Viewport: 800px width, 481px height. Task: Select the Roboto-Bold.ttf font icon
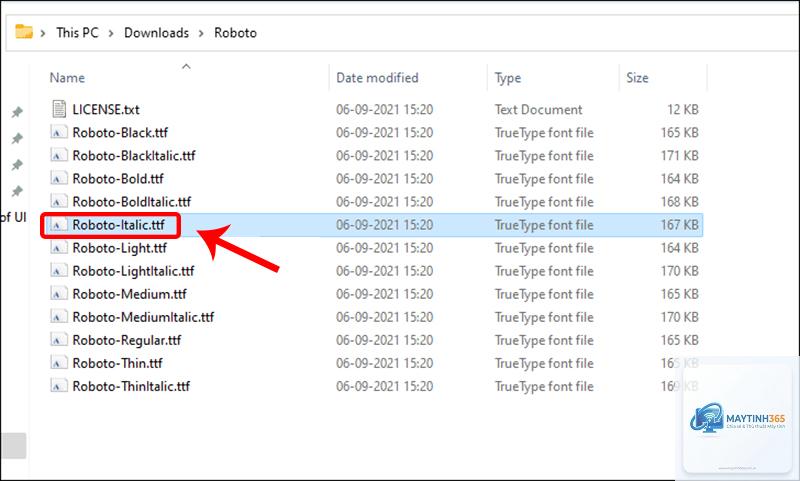[x=59, y=178]
